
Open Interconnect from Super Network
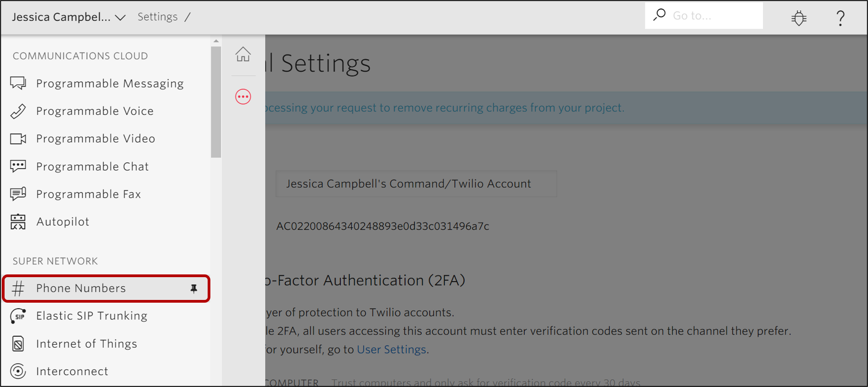(72, 372)
